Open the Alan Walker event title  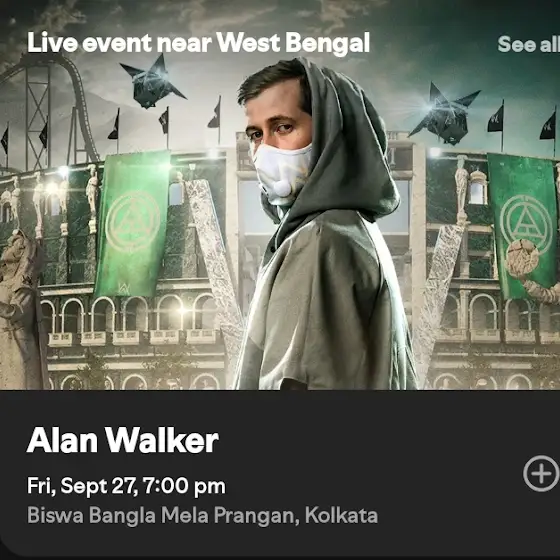122,440
